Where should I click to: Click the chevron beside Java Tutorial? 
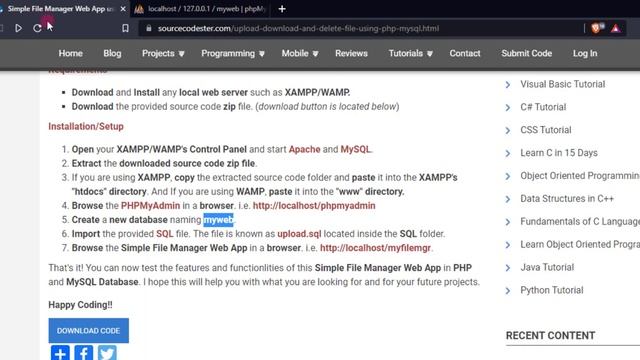[508, 268]
